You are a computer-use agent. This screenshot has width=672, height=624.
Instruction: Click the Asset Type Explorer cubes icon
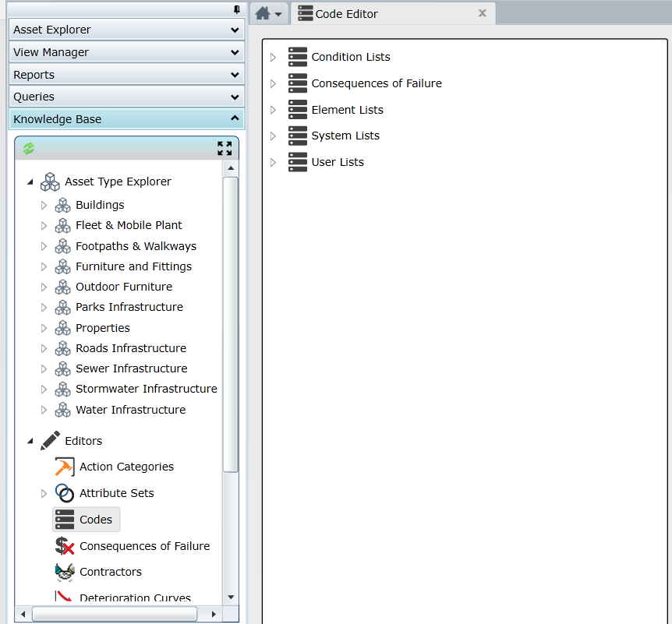click(50, 182)
